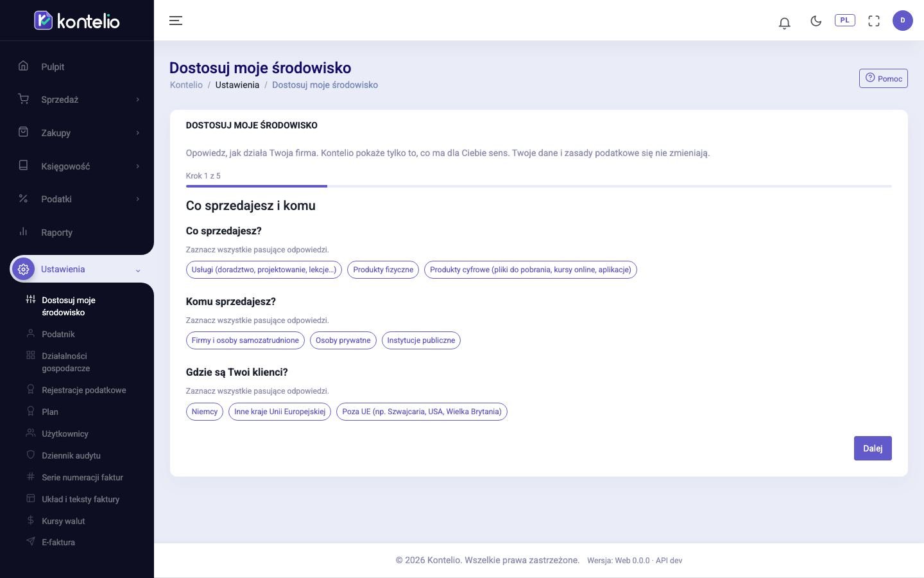Open the Kontelio logo home link
Screen dimensions: 924x578
77,21
